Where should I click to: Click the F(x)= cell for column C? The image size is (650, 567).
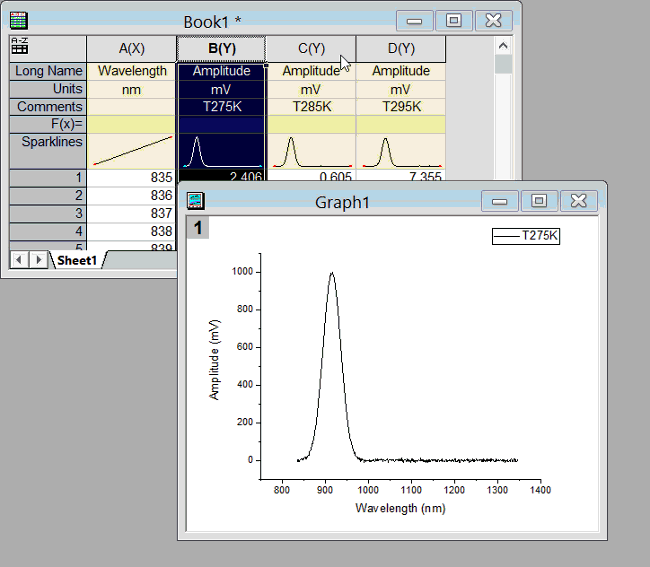click(310, 124)
